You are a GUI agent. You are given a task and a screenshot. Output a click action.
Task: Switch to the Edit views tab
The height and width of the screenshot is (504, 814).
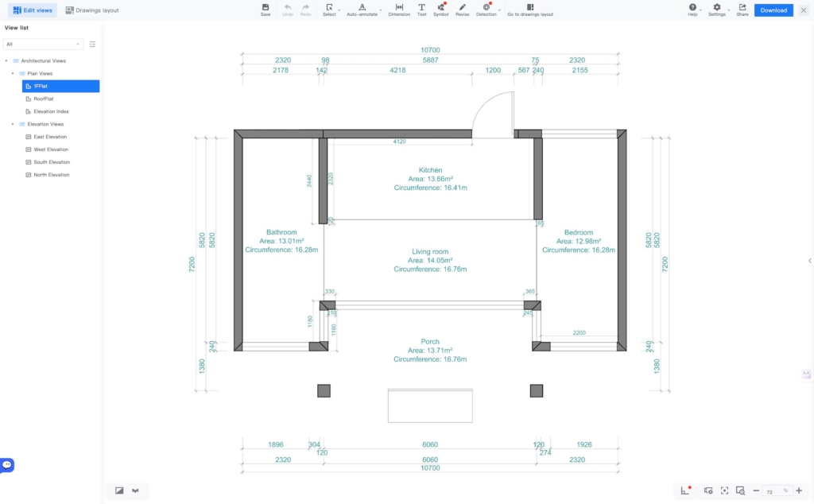pos(33,10)
